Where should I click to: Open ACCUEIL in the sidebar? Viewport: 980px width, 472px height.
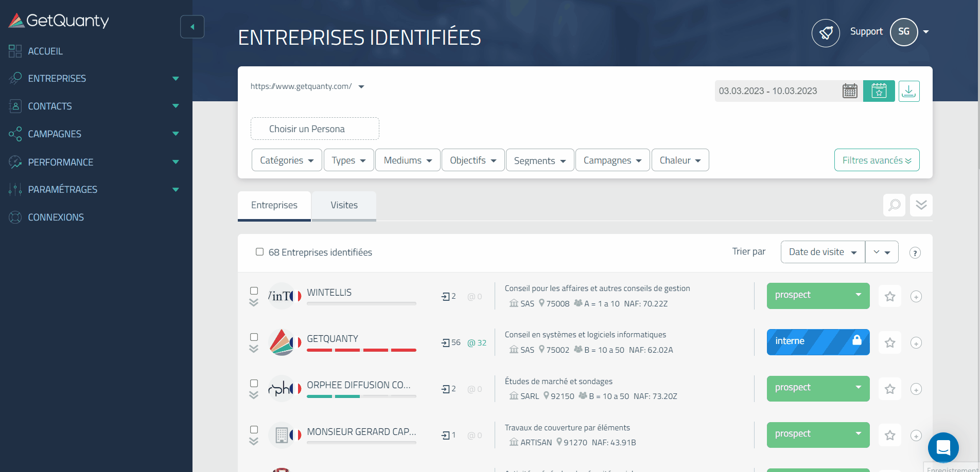click(x=45, y=51)
